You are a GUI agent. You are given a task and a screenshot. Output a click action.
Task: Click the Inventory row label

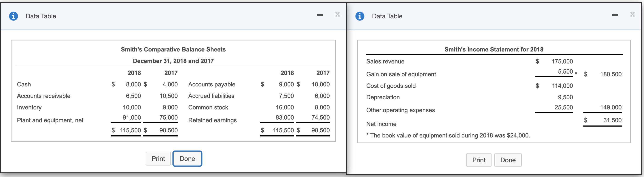pyautogui.click(x=29, y=107)
